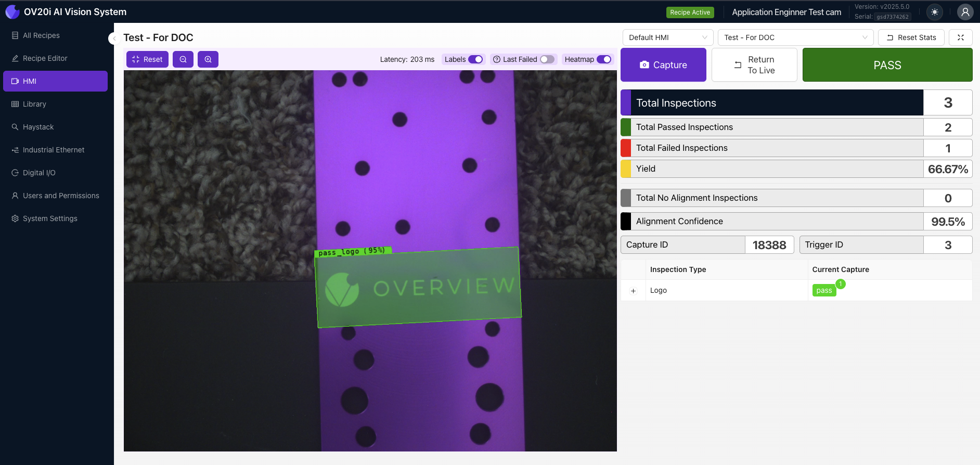
Task: Enable the Last Failed toggle
Action: [547, 59]
